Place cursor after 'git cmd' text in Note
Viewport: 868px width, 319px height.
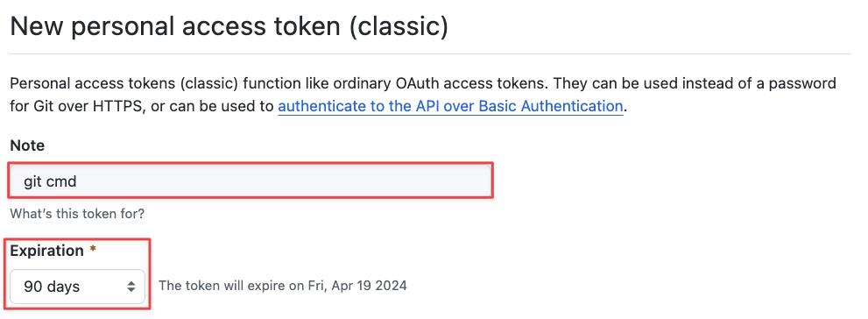77,181
